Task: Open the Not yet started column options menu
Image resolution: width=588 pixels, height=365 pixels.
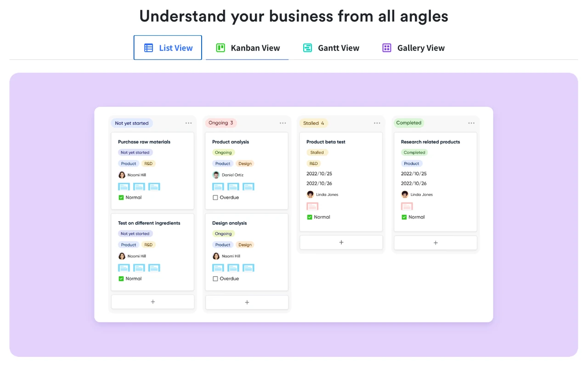Action: point(188,123)
